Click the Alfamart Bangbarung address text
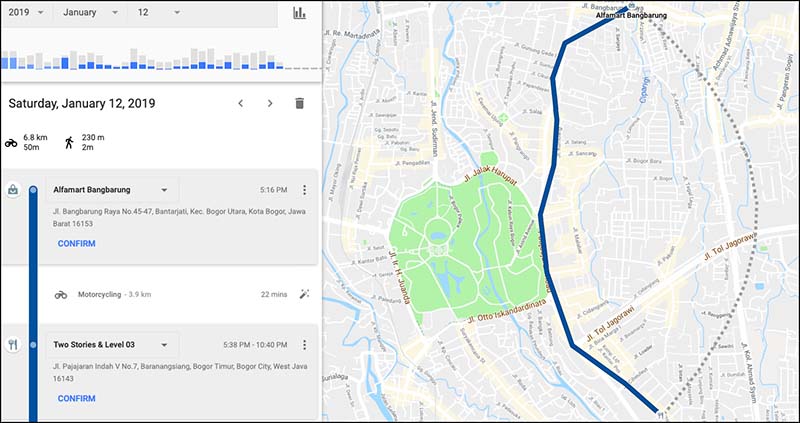Viewport: 800px width, 423px height. click(180, 217)
